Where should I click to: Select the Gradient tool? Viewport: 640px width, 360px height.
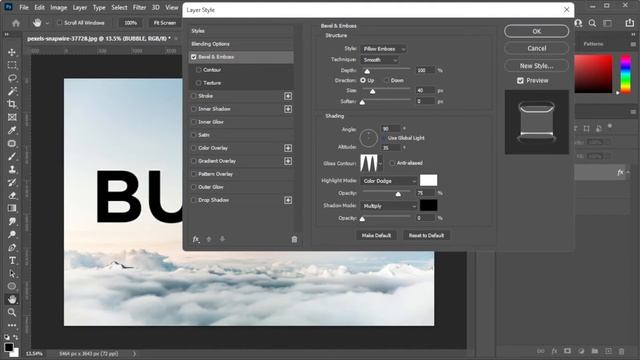[12, 208]
